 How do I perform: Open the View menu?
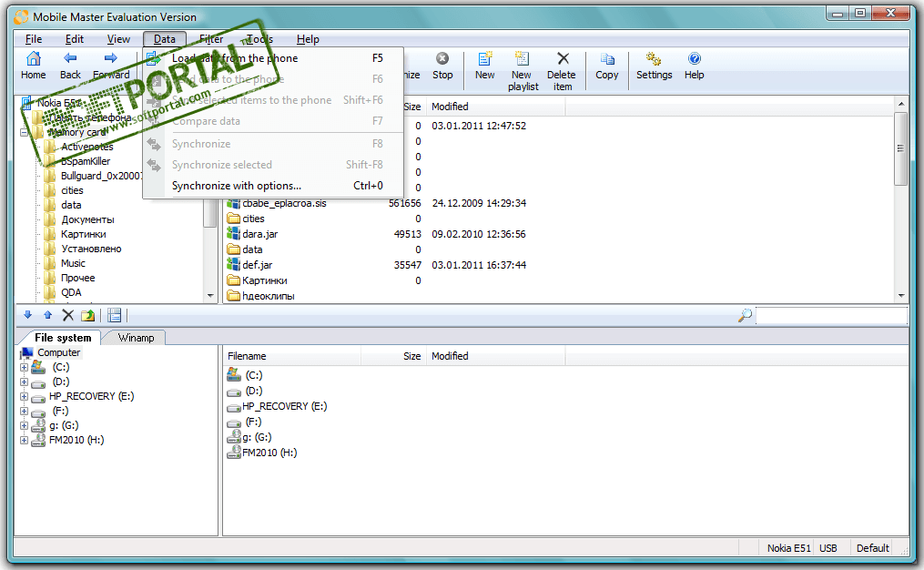(118, 39)
